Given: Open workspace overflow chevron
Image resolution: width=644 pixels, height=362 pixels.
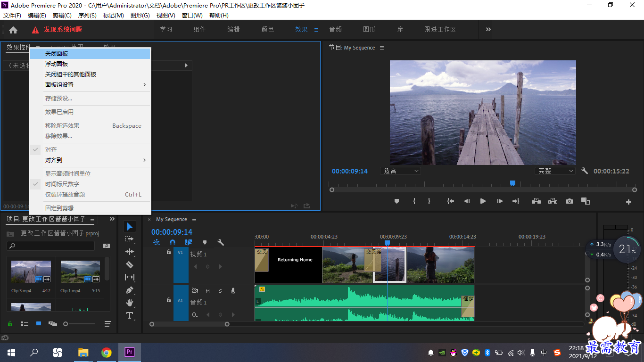Looking at the screenshot, I should click(488, 29).
